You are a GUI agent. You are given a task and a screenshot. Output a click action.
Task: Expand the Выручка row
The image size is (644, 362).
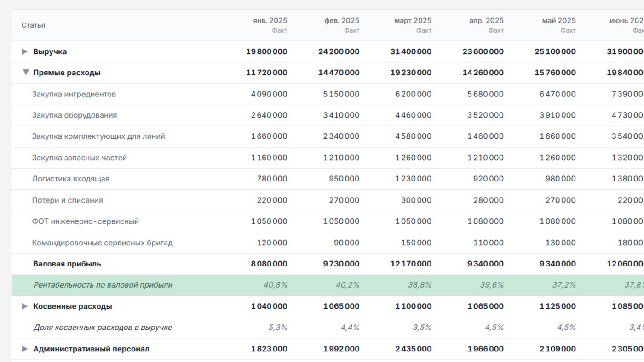(25, 51)
